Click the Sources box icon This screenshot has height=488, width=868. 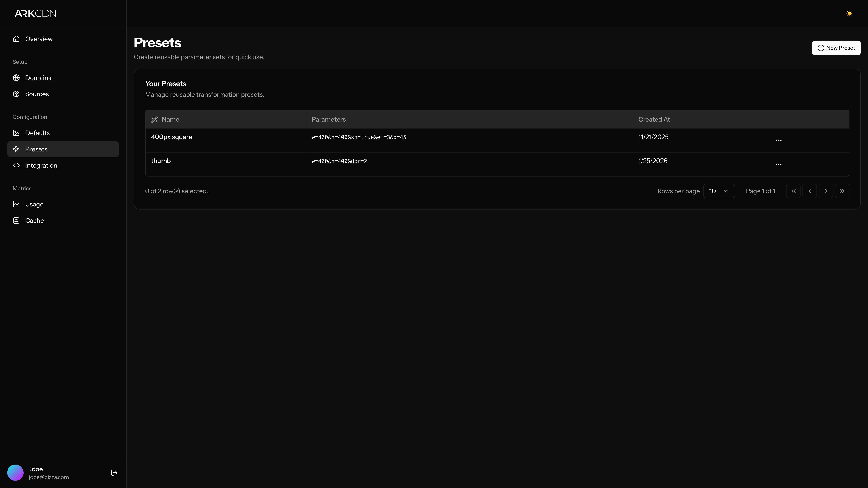16,94
